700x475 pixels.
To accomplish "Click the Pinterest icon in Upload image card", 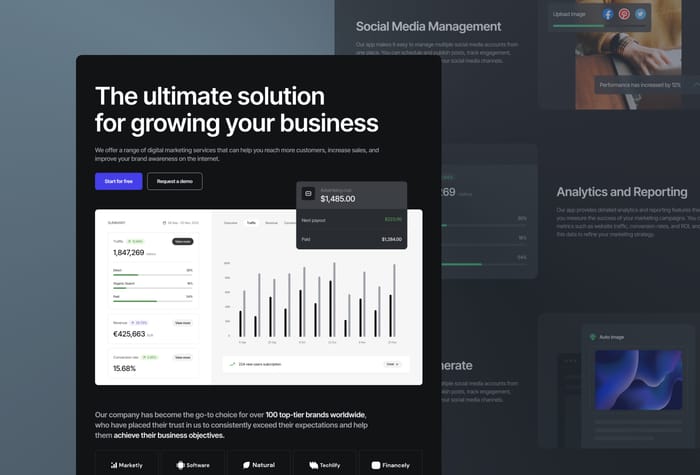I will tap(624, 14).
